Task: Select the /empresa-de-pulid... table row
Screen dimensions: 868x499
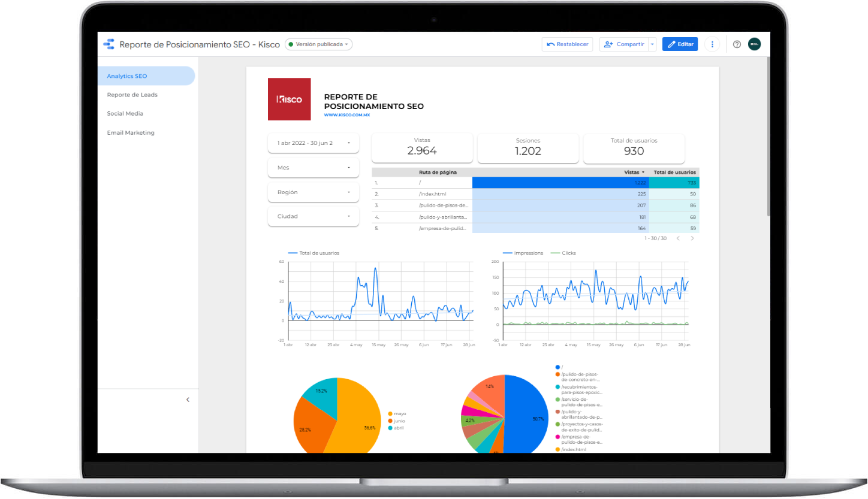Action: click(535, 228)
